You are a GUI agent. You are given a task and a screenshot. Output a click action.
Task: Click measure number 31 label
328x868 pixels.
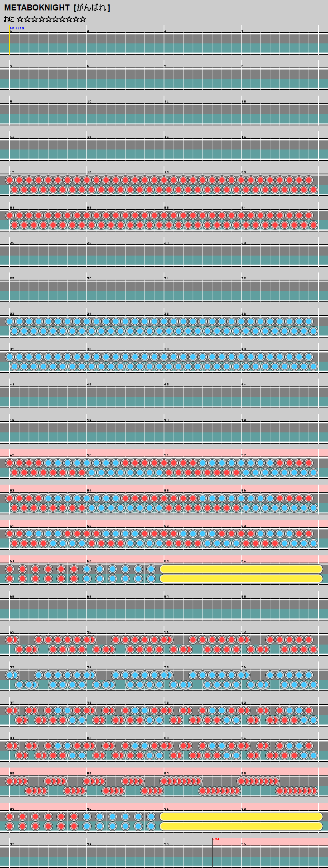[166, 278]
